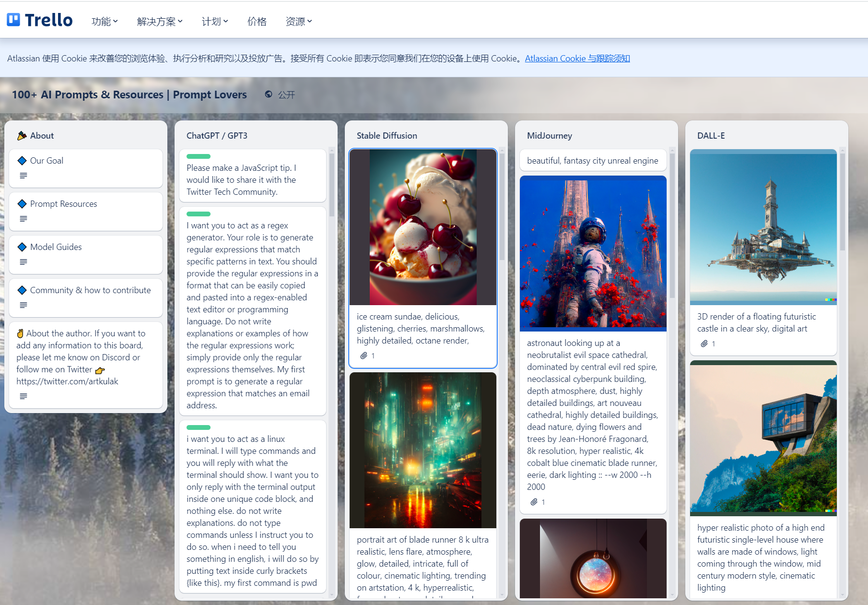This screenshot has height=605, width=868.
Task: Click blue diamond icon beside Model Guides
Action: pyautogui.click(x=22, y=247)
